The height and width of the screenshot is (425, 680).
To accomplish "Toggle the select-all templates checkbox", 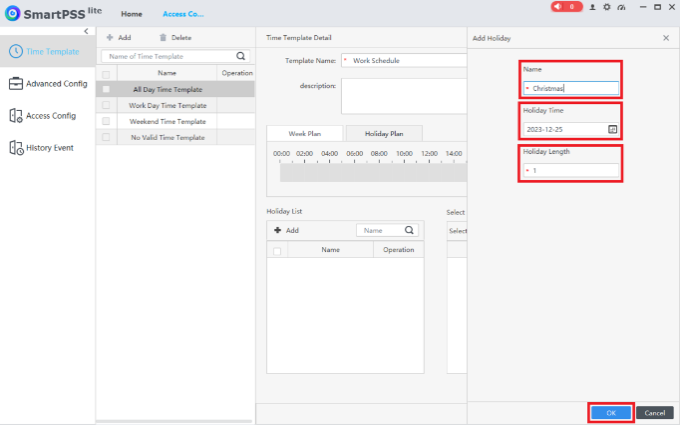I will pyautogui.click(x=106, y=74).
